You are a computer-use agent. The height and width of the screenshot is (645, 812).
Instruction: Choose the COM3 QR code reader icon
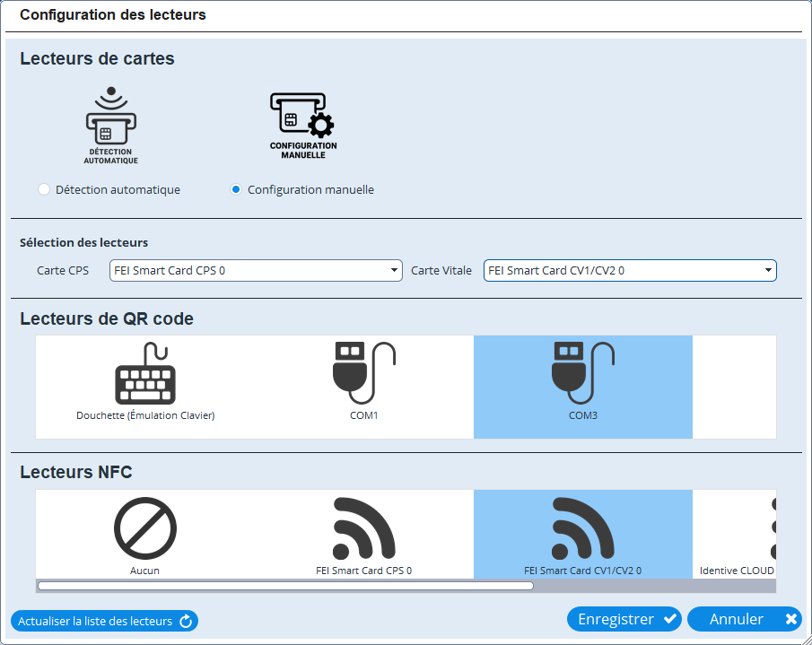tap(582, 374)
